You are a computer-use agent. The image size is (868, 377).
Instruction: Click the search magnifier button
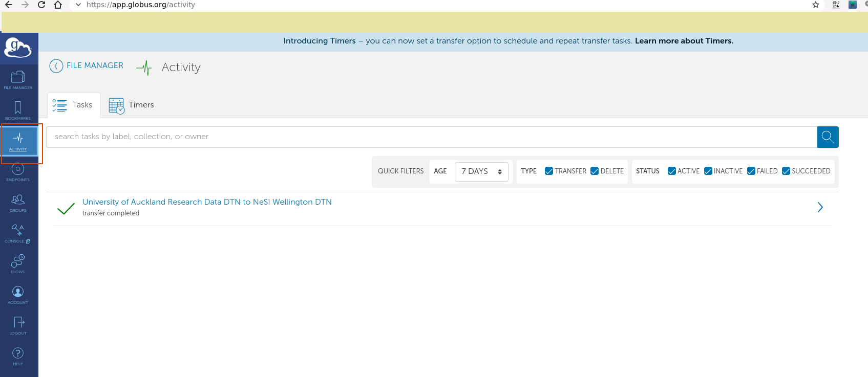tap(828, 137)
